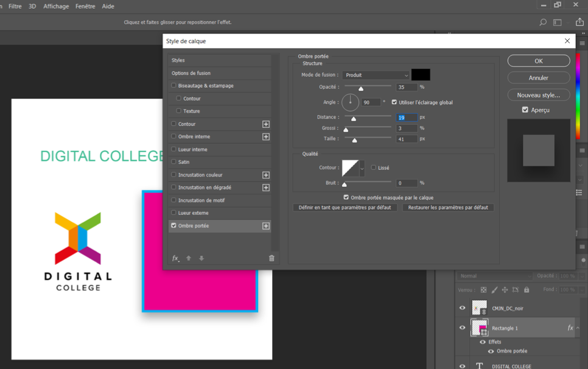Enable Ombre interne checkbox
Image resolution: width=588 pixels, height=369 pixels.
click(173, 136)
